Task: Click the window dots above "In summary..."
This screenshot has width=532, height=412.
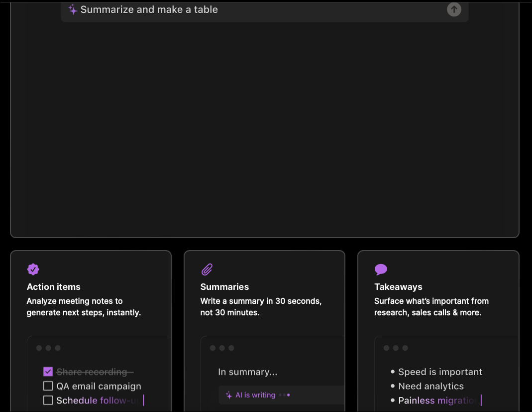Action: [x=222, y=348]
